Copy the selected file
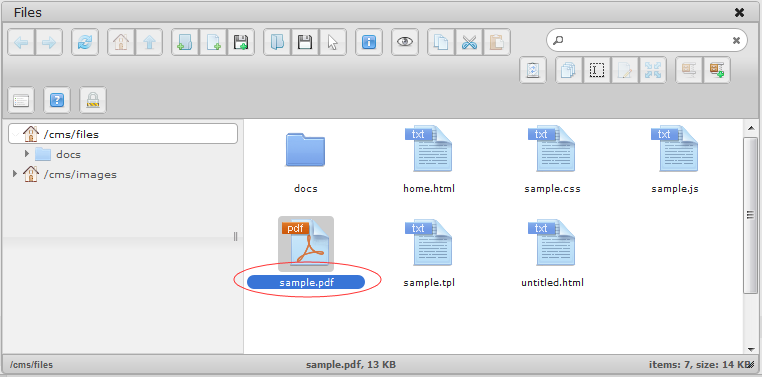762x377 pixels. 441,42
